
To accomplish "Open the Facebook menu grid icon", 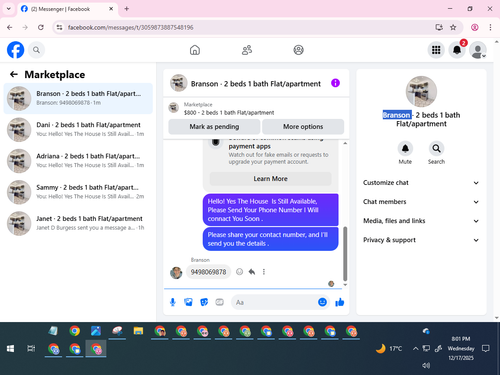I will coord(436,50).
